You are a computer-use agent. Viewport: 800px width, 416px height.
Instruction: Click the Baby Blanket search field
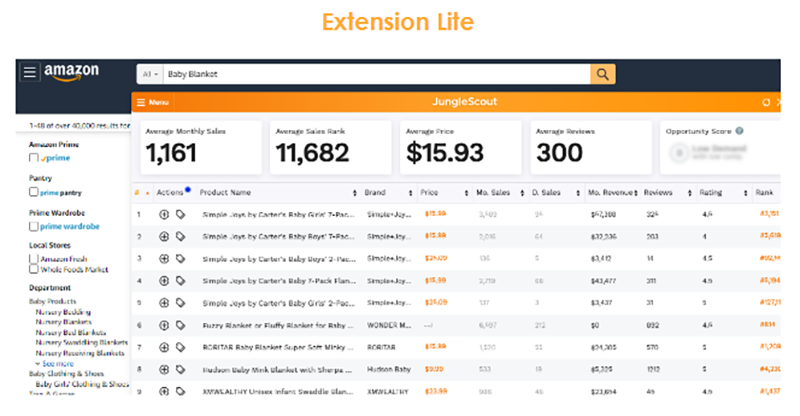click(x=377, y=74)
